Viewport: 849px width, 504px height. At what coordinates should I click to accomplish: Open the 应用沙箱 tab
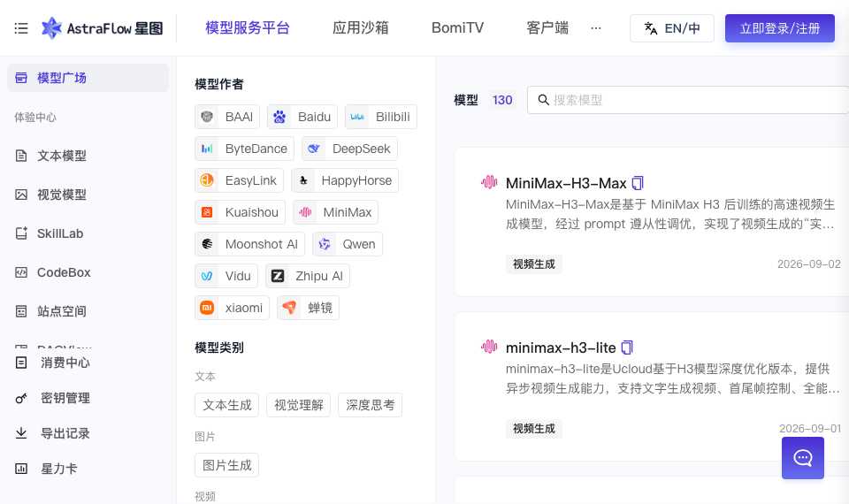(x=360, y=28)
